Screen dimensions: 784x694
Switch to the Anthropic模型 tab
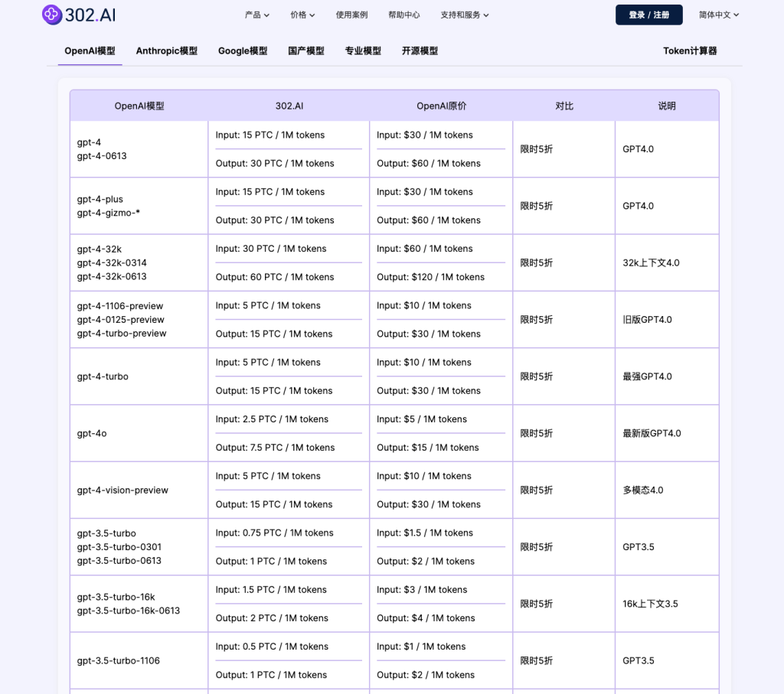166,51
